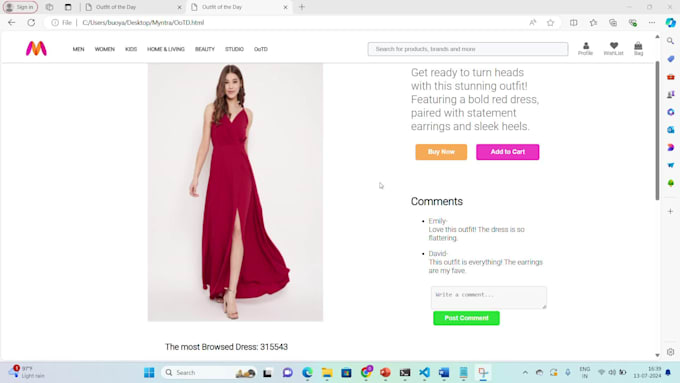Click the red dress outfit image

pyautogui.click(x=235, y=192)
